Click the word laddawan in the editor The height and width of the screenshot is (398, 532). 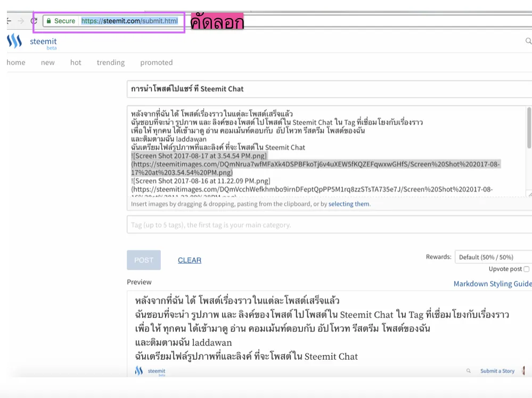coord(191,139)
